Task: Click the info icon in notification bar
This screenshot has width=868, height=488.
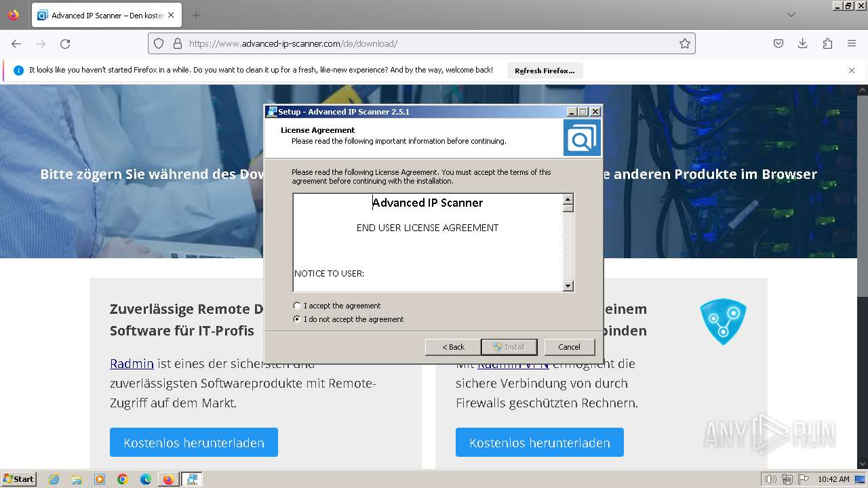Action: tap(18, 70)
